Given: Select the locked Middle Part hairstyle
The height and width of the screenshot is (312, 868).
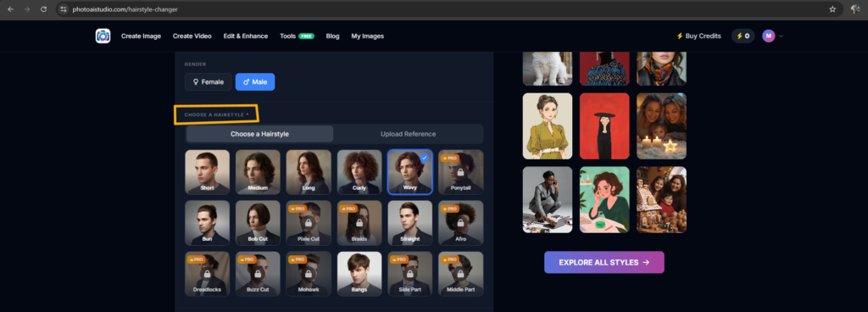Looking at the screenshot, I should [x=460, y=274].
